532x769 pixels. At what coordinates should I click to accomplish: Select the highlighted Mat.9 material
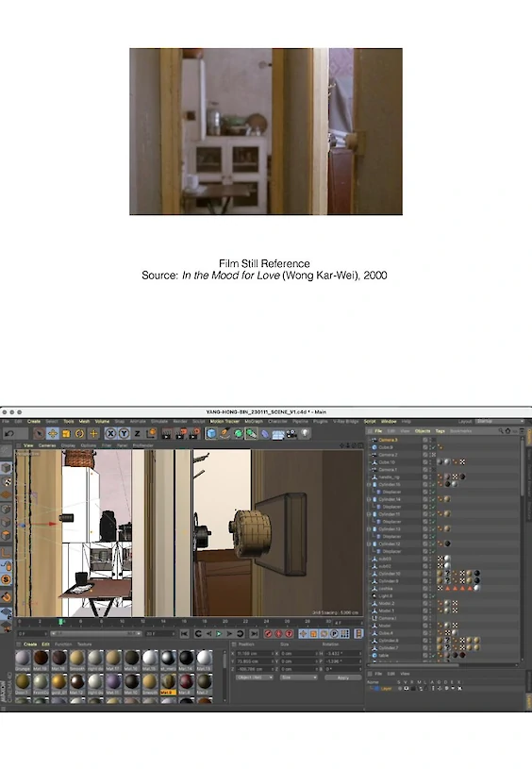(168, 682)
